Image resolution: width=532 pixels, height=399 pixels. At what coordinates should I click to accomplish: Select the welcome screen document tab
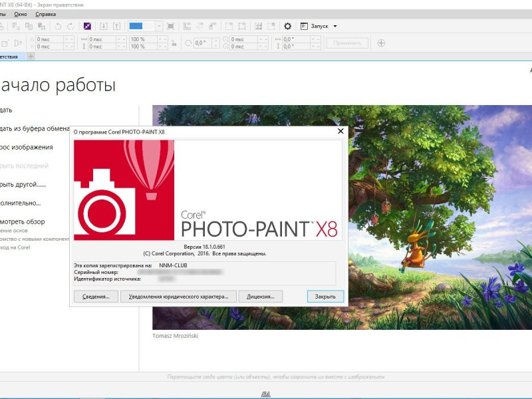(12, 57)
